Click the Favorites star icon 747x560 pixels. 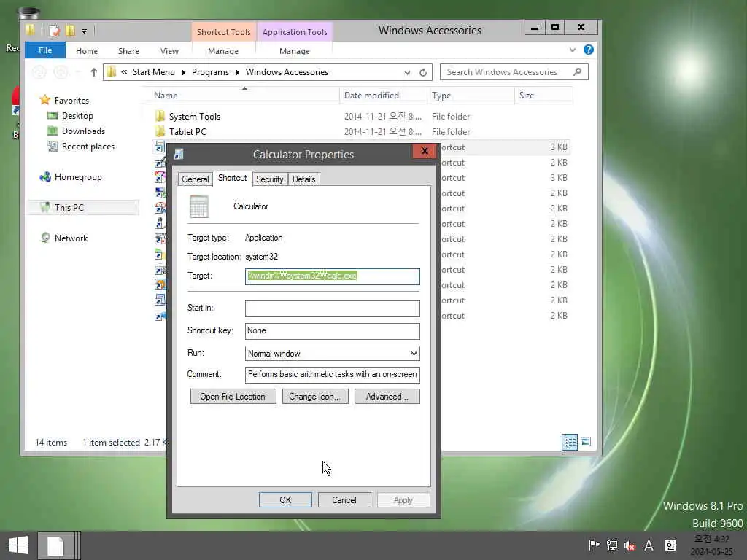(x=45, y=100)
